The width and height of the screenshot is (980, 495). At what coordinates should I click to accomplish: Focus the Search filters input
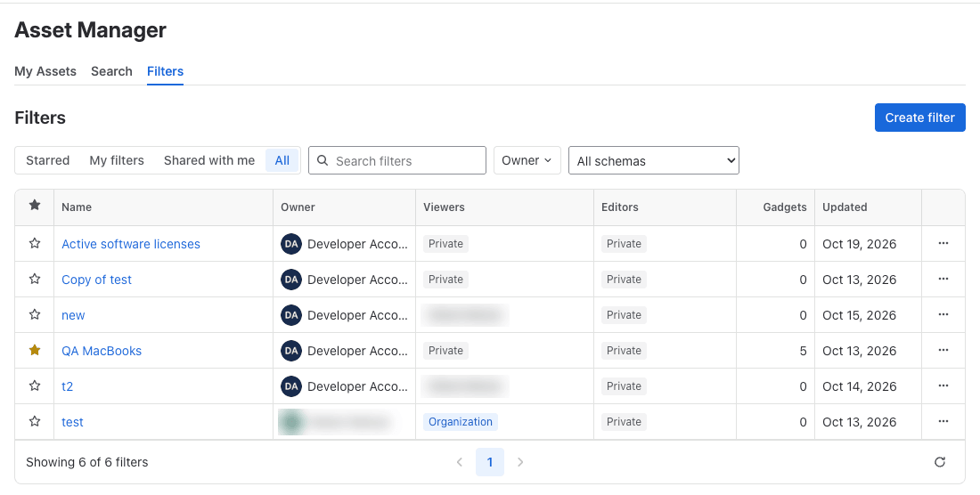click(x=396, y=160)
